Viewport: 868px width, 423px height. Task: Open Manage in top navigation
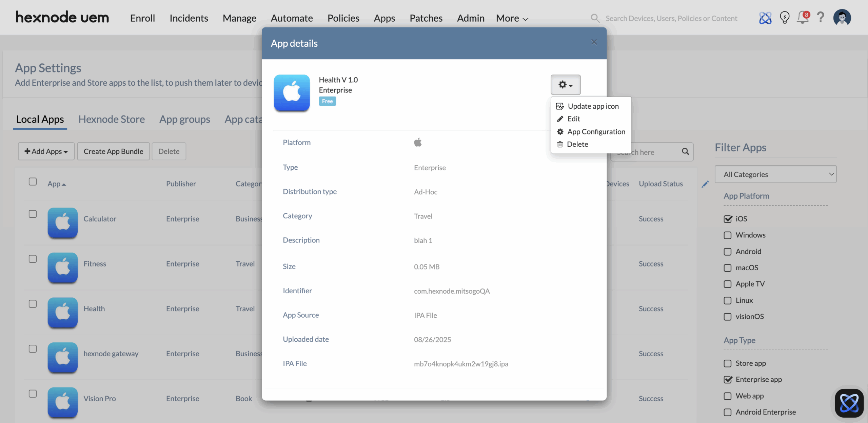239,18
